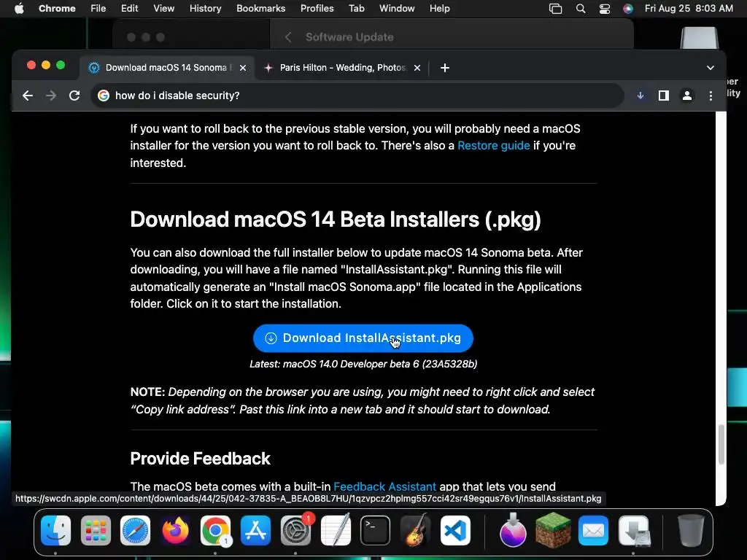Open Visual Studio Code from the Dock
Screen dimensions: 747x560
point(455,531)
